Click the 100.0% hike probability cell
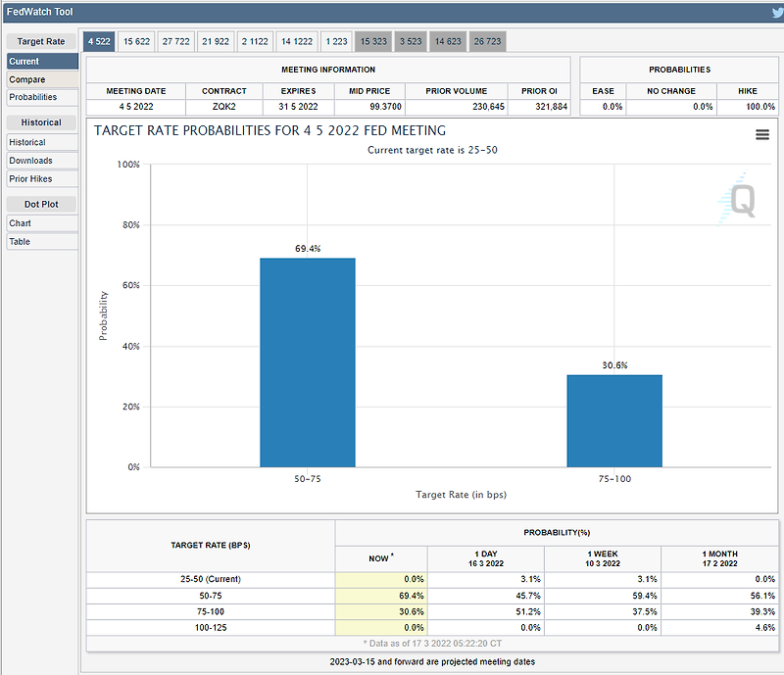The width and height of the screenshot is (784, 675). (748, 107)
